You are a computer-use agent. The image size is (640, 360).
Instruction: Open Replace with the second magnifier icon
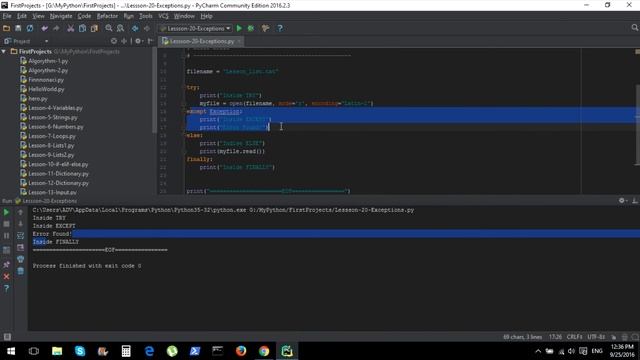coord(120,28)
